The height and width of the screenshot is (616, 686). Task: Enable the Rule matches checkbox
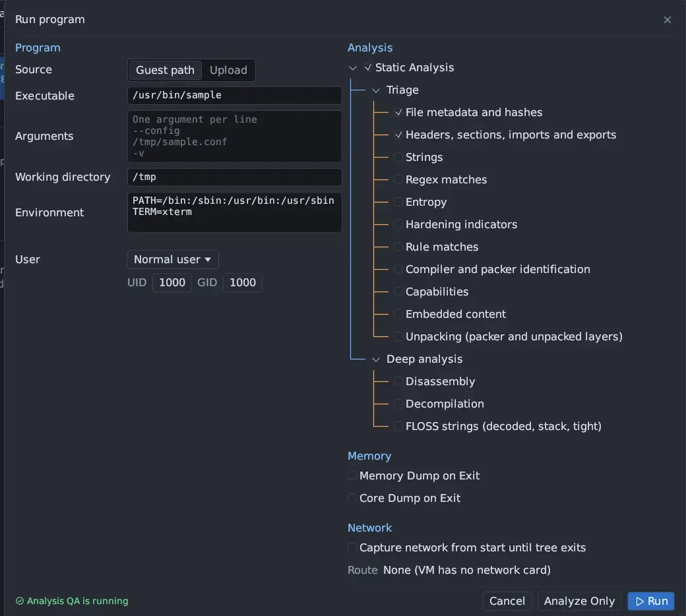point(398,247)
